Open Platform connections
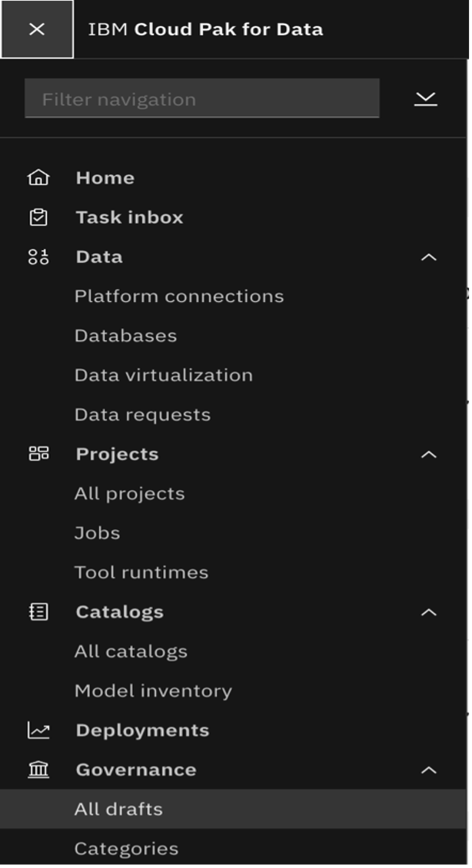The image size is (472, 868). [178, 296]
